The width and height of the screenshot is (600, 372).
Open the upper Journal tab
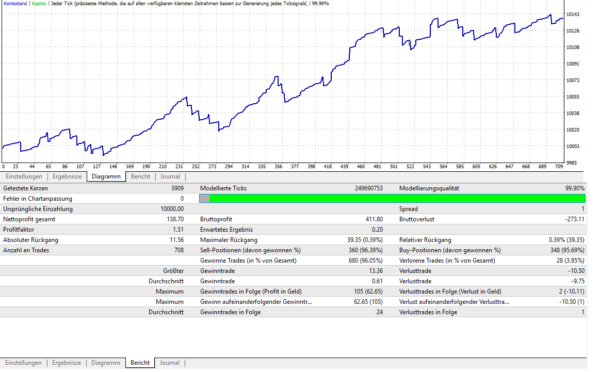click(170, 176)
